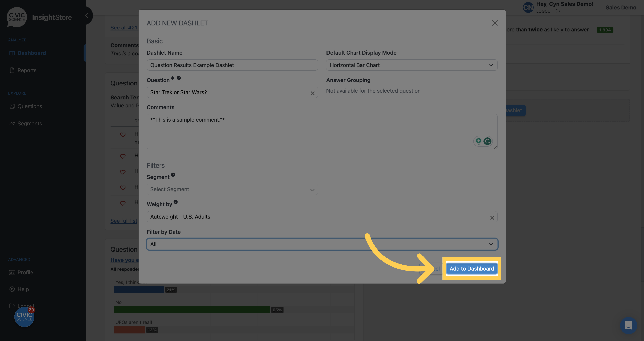Click into the Comments textarea
This screenshot has height=341, width=644.
coord(322,132)
